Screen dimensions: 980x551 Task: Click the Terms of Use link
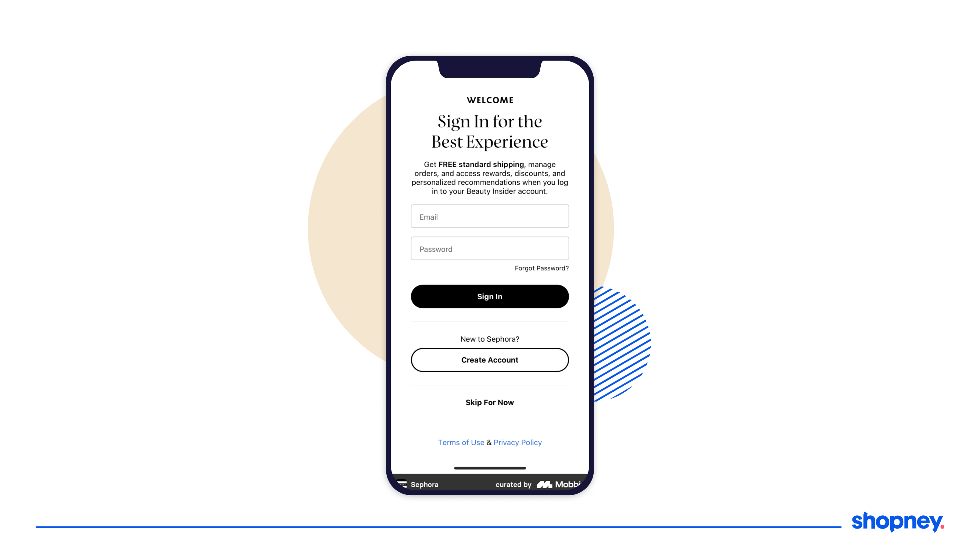click(x=460, y=442)
